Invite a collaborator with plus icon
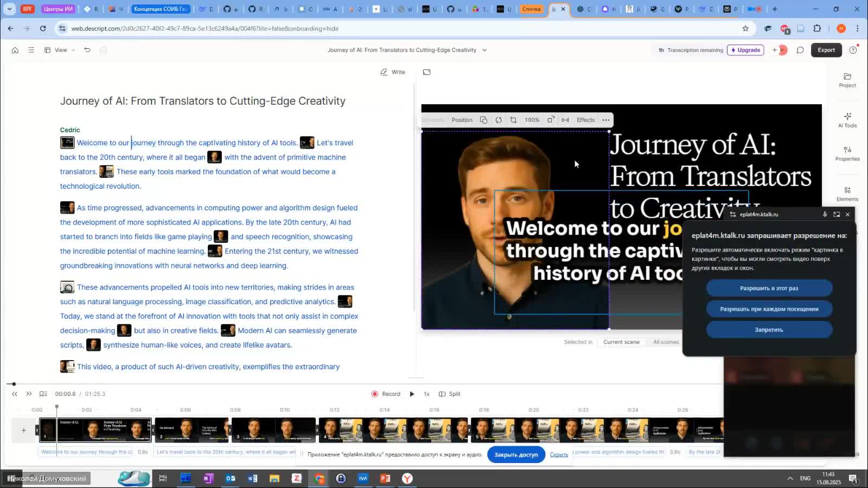Image resolution: width=868 pixels, height=488 pixels. click(x=775, y=50)
